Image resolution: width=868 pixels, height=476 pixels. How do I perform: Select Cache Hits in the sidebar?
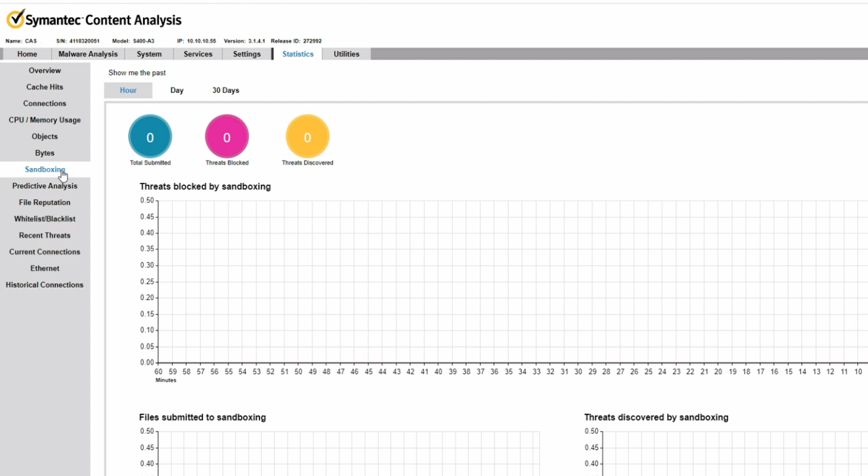click(x=45, y=87)
